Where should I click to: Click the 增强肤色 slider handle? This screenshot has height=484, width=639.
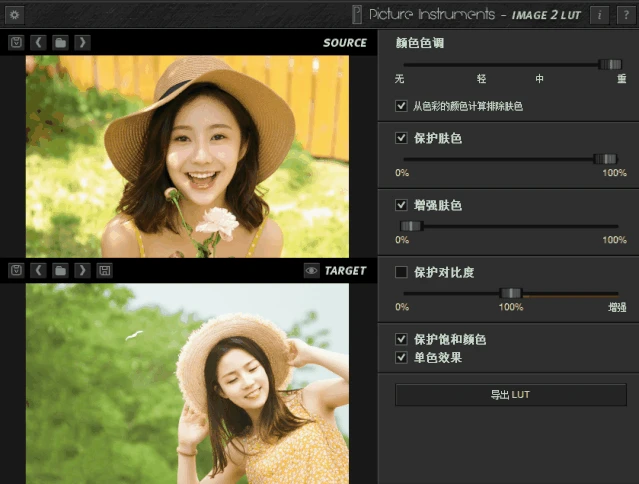tap(411, 226)
